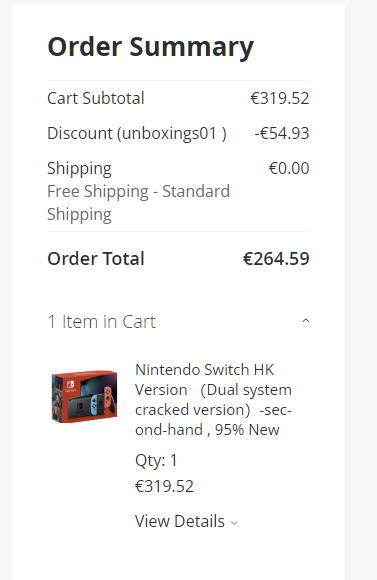Click the Switch logo on the box image
The height and width of the screenshot is (580, 377).
click(x=70, y=385)
